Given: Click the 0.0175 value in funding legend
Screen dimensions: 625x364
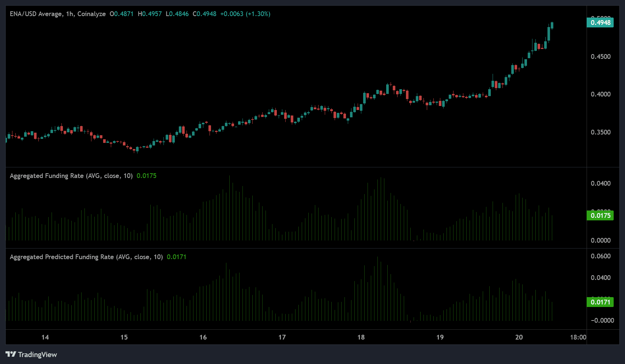Looking at the screenshot, I should 146,176.
